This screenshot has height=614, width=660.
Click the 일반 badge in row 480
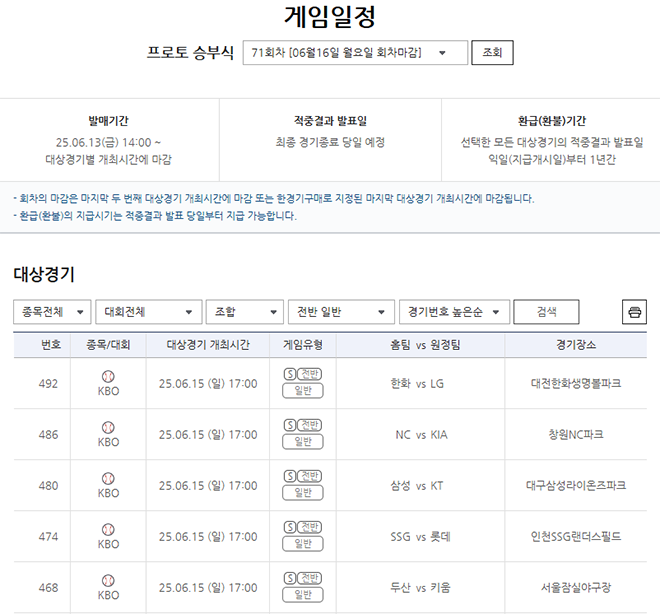tap(303, 492)
